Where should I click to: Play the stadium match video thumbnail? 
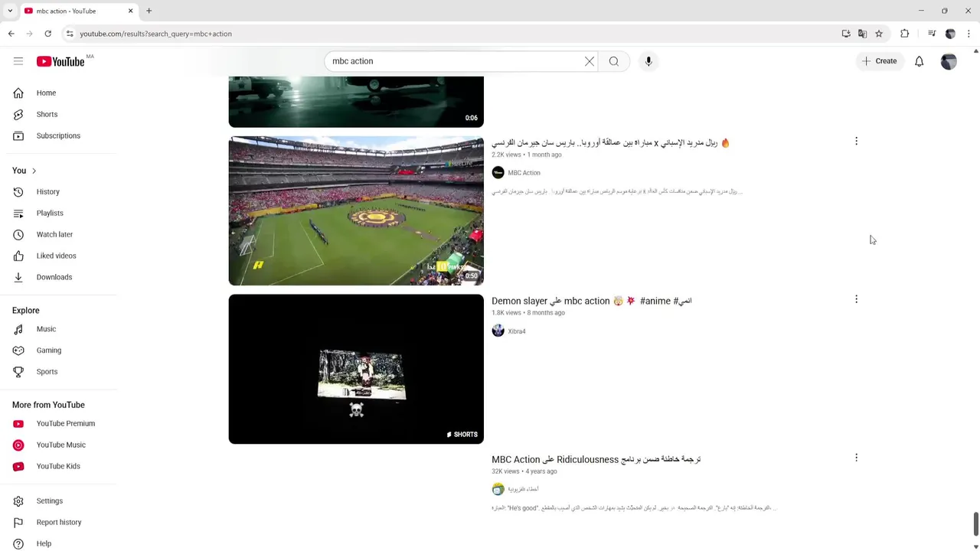pyautogui.click(x=356, y=210)
